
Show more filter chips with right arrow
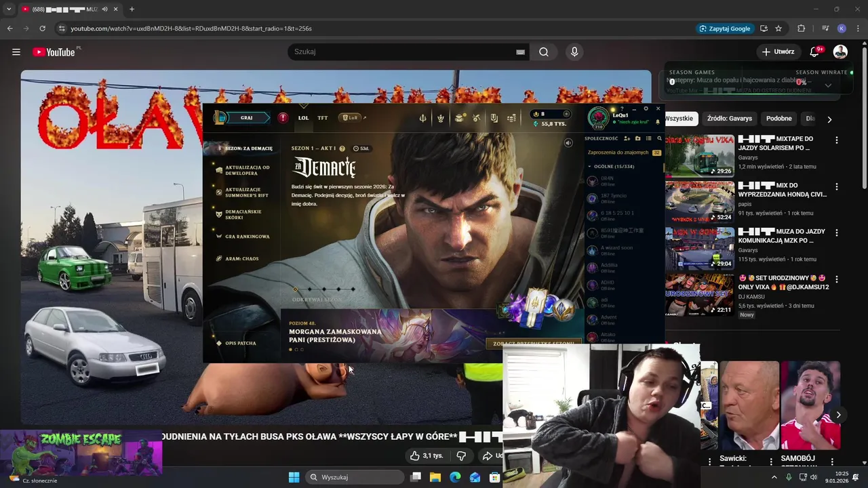pyautogui.click(x=829, y=119)
